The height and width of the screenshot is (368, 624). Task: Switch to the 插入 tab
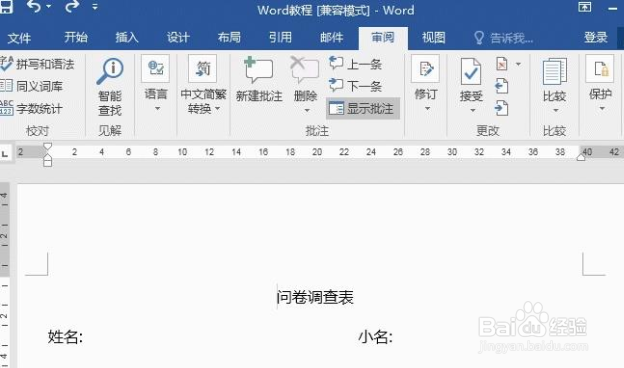127,37
